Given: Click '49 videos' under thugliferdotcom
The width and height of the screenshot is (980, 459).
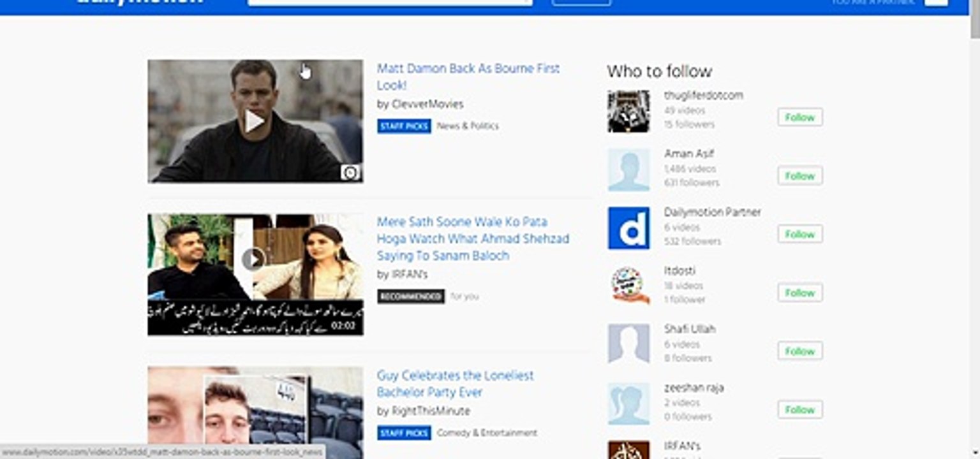Looking at the screenshot, I should 684,110.
